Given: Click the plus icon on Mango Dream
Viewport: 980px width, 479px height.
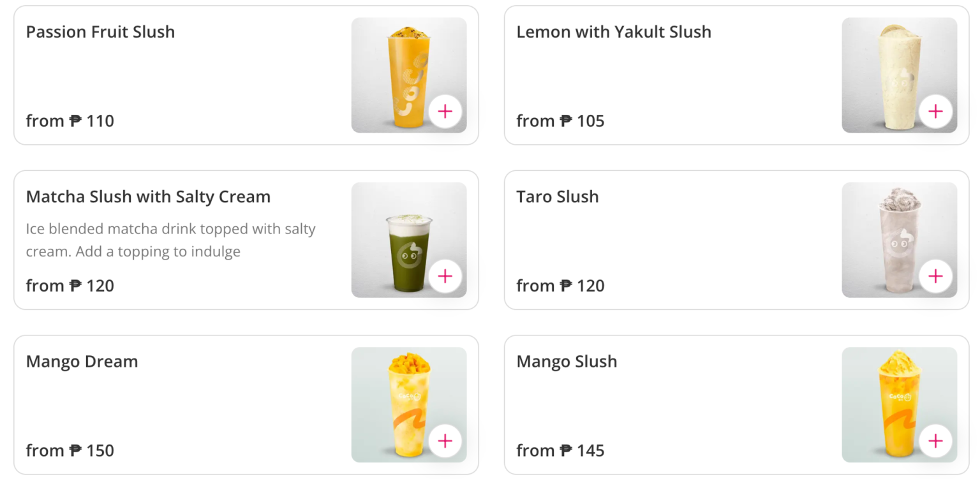Looking at the screenshot, I should (x=445, y=440).
